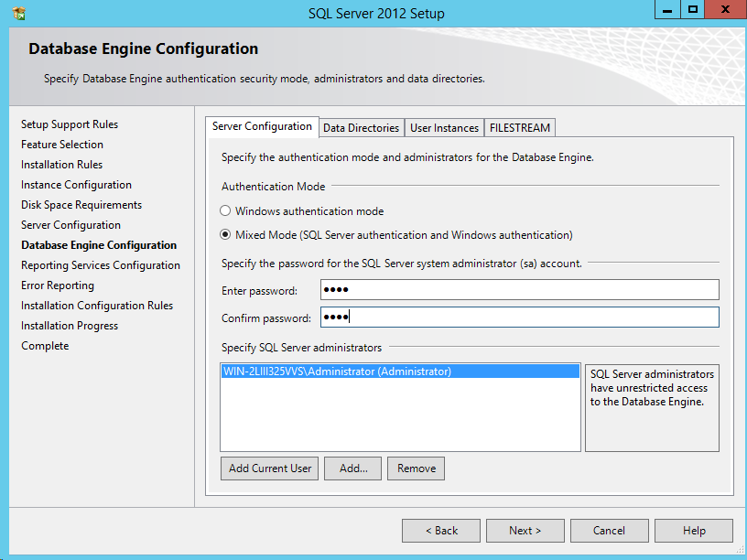Image resolution: width=747 pixels, height=560 pixels.
Task: Select Mixed Mode authentication radio button
Action: 225,235
